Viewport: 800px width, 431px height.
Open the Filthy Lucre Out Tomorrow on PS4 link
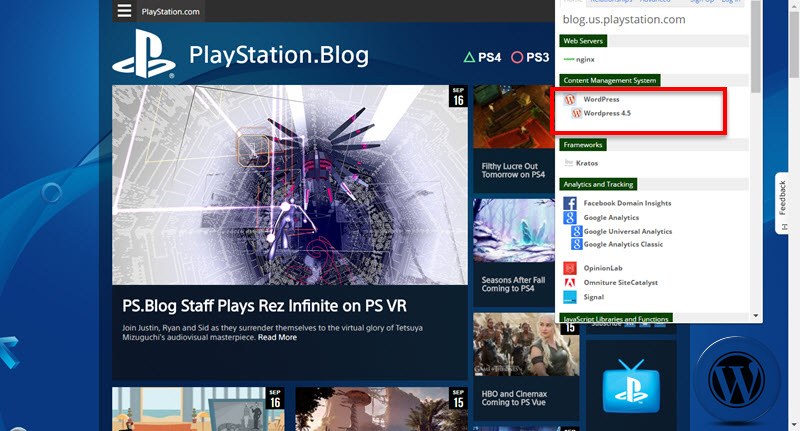pyautogui.click(x=513, y=170)
